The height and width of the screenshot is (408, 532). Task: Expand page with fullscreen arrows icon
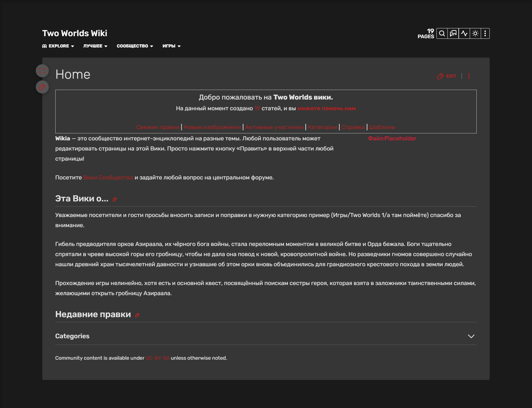pyautogui.click(x=42, y=71)
